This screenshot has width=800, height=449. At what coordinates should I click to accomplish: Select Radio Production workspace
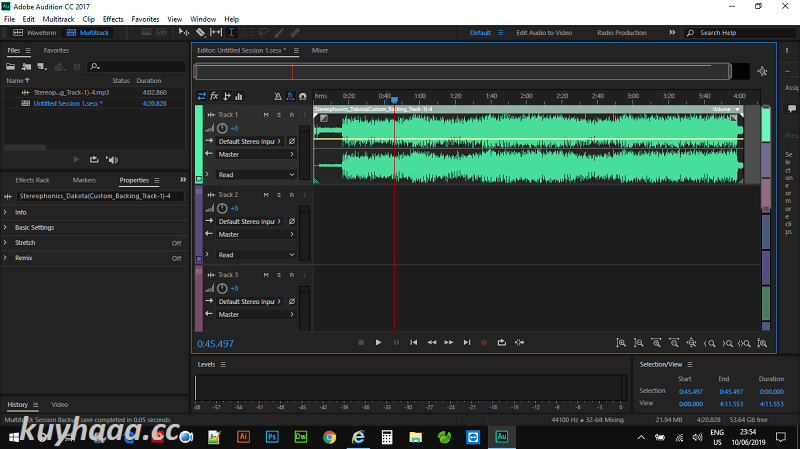(x=621, y=32)
